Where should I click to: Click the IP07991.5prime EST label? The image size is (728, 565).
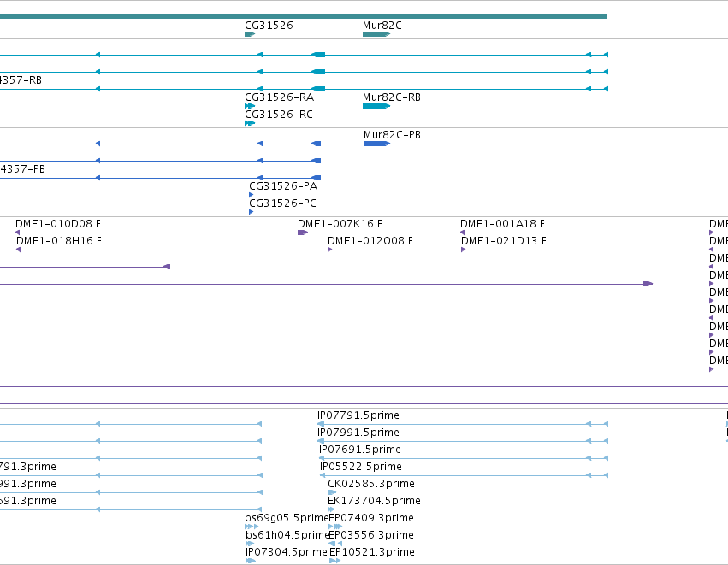[x=358, y=433]
